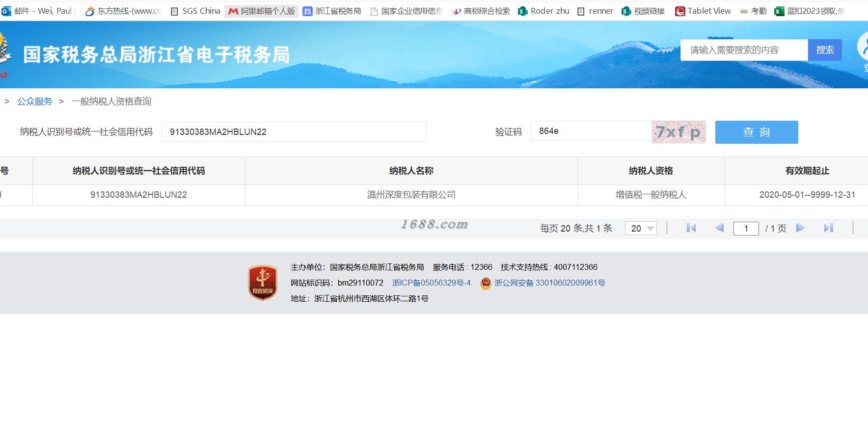Viewport: 868px width, 446px height.
Task: Click the 党政机关 emblem in footer
Action: (263, 283)
